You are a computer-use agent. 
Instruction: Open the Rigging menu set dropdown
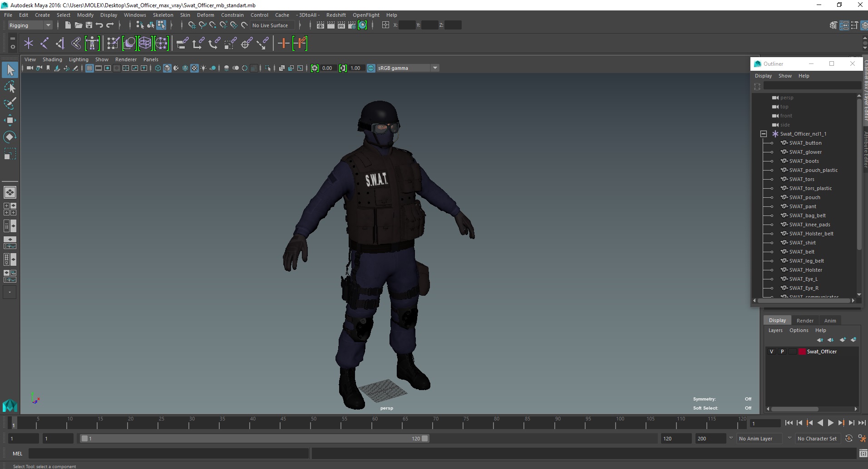click(x=30, y=25)
